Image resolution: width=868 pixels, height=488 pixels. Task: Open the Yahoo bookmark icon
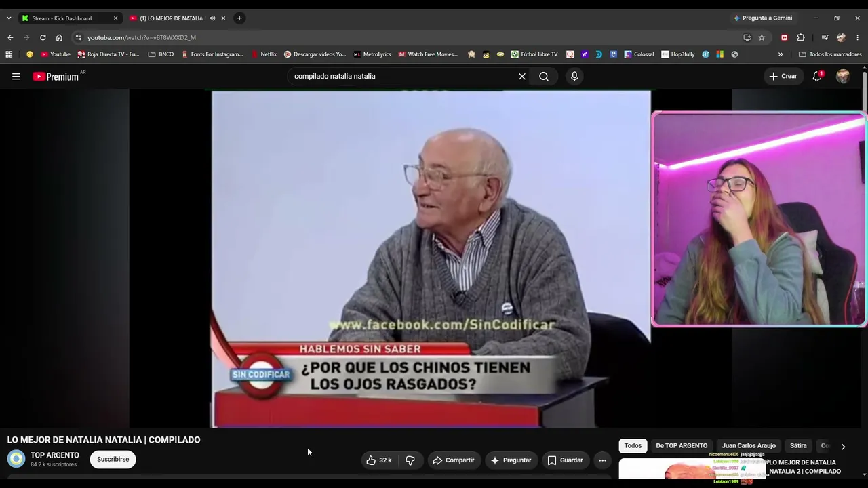pyautogui.click(x=585, y=54)
